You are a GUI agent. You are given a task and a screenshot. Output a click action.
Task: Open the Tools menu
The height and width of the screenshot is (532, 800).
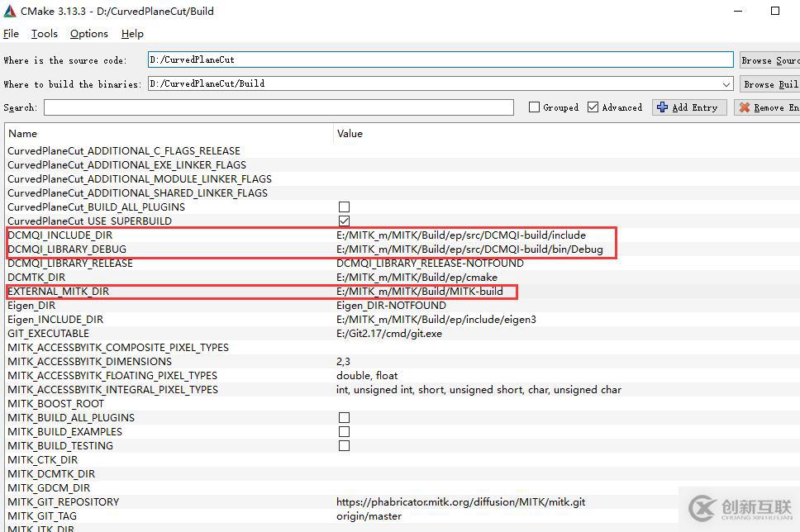tap(45, 34)
